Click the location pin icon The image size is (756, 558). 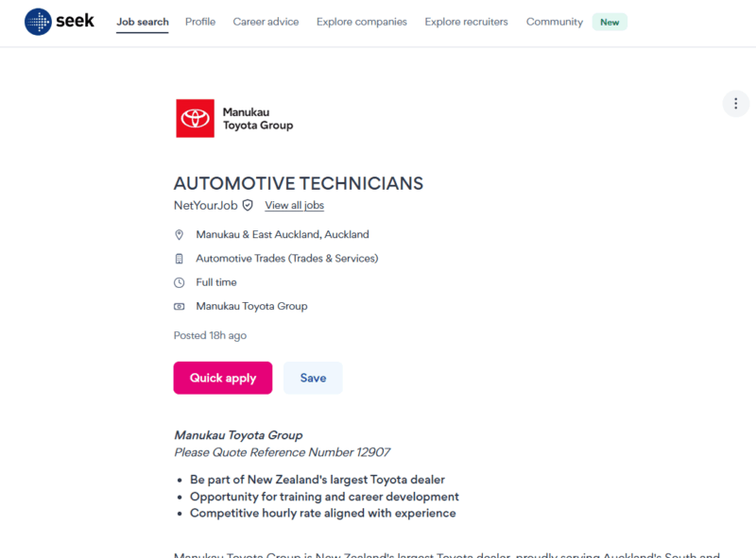[x=179, y=235]
